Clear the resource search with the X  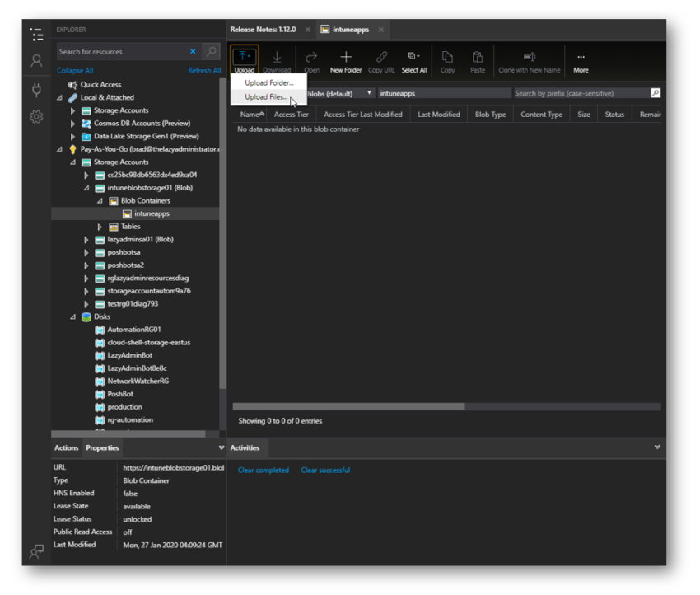[193, 51]
